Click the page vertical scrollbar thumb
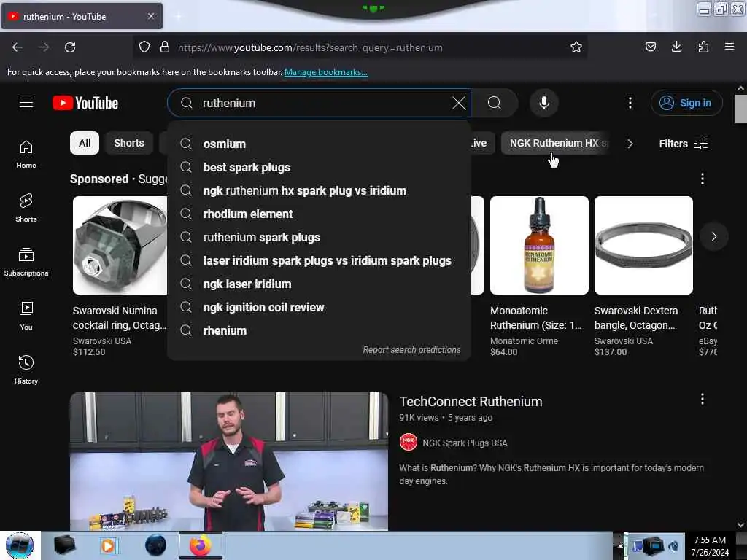The height and width of the screenshot is (560, 747). [x=740, y=109]
